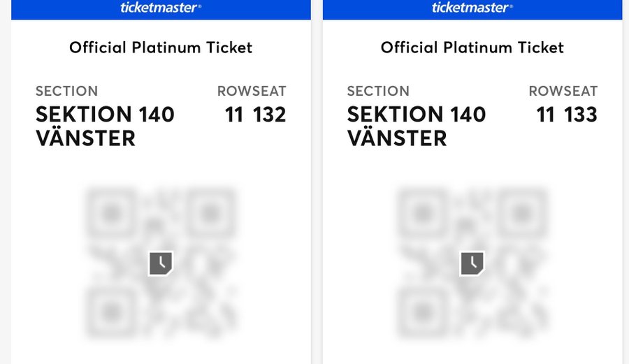Click seat number 133
The width and height of the screenshot is (629, 364).
tap(581, 115)
